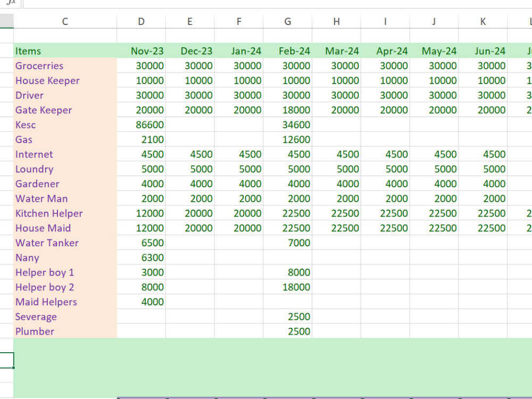This screenshot has height=399, width=532.
Task: Click Gas Nov-23 value 2100
Action: click(141, 139)
